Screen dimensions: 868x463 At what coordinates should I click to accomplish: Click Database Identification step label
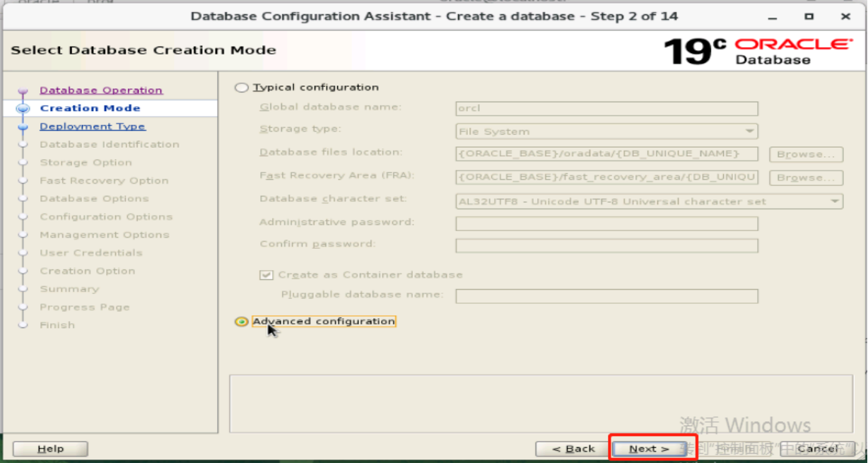click(x=110, y=144)
